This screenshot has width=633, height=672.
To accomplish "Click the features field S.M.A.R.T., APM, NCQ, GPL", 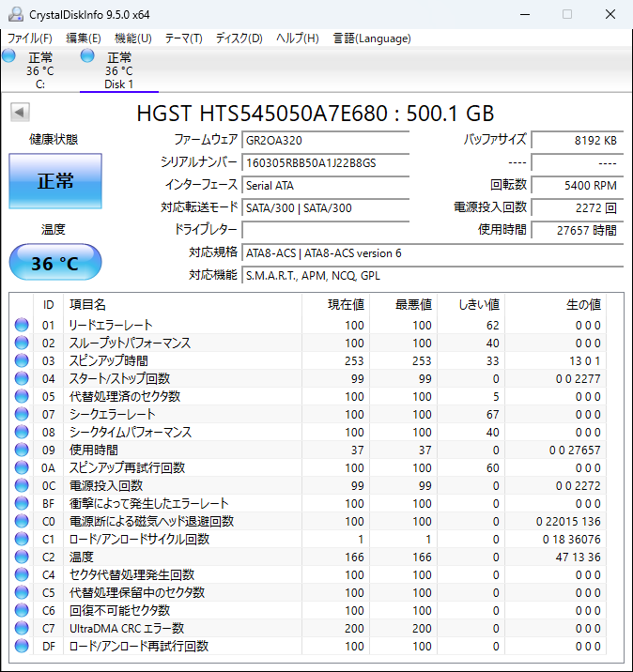I will coord(432,276).
